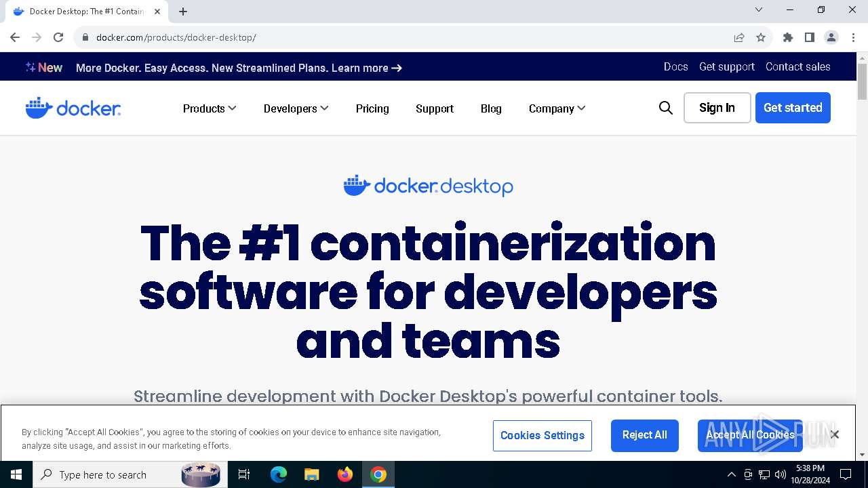The width and height of the screenshot is (868, 488).
Task: Toggle the browser side panel icon
Action: pyautogui.click(x=810, y=37)
